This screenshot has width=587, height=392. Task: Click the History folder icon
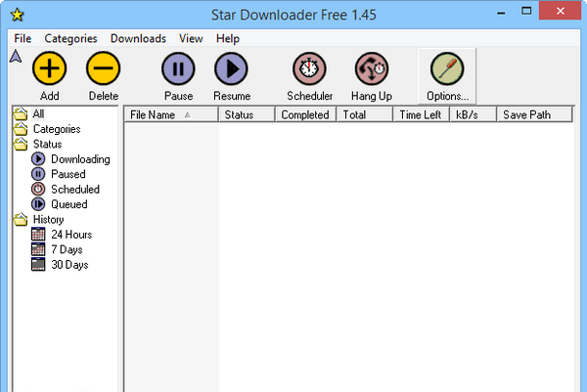(21, 220)
